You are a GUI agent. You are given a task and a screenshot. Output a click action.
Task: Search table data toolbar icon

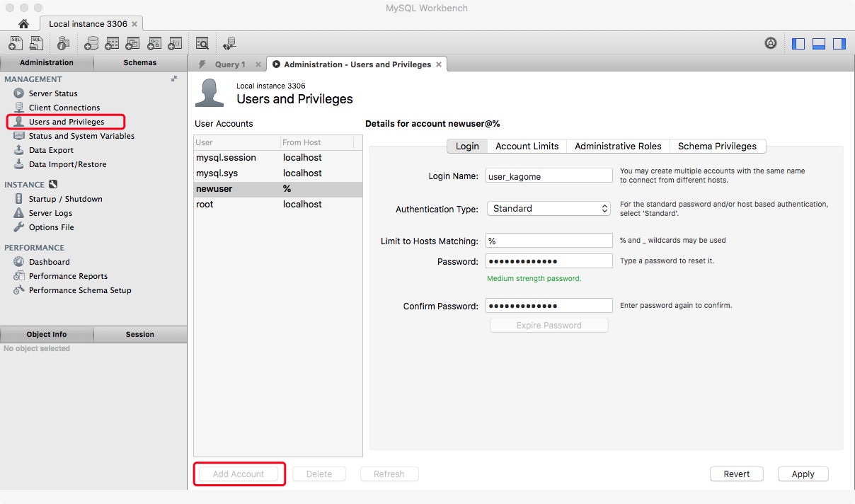(x=202, y=44)
